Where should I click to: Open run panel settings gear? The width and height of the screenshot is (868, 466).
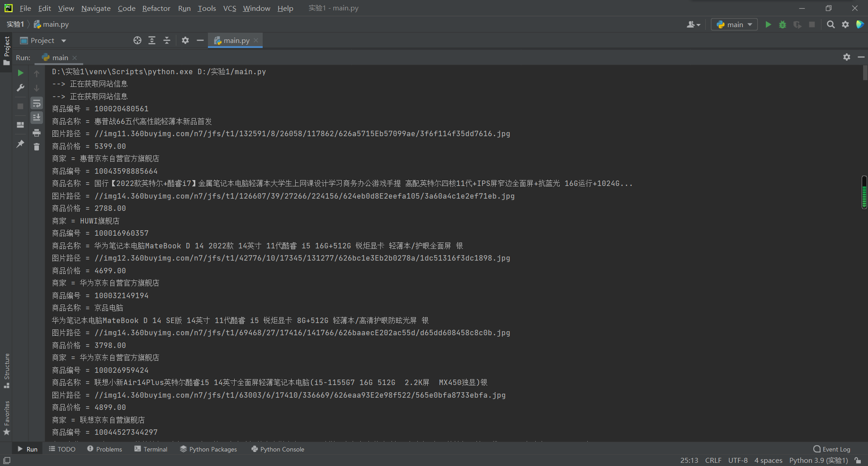point(847,57)
